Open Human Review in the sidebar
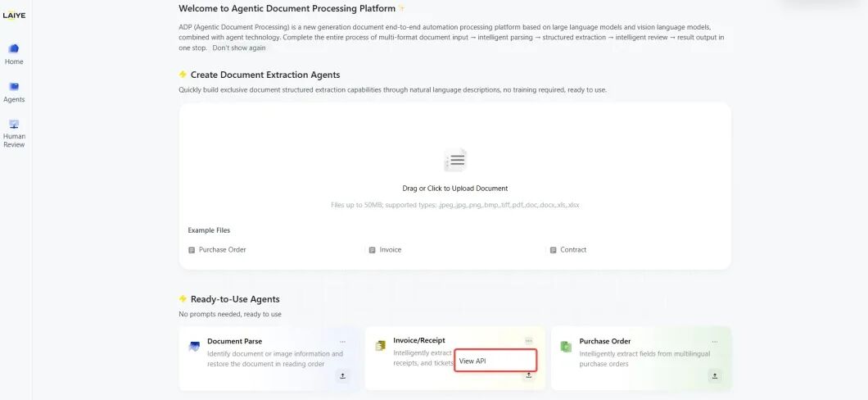The width and height of the screenshot is (868, 400). (14, 133)
